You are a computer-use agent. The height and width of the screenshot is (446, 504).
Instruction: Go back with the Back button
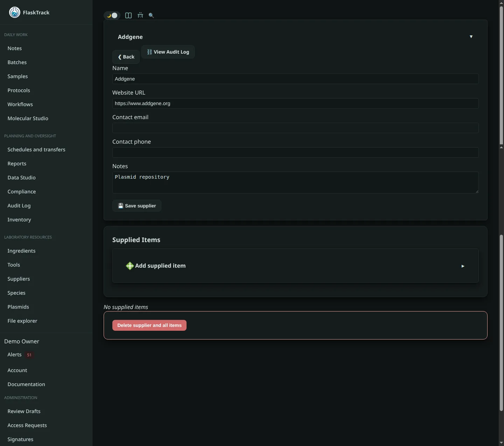pyautogui.click(x=126, y=57)
